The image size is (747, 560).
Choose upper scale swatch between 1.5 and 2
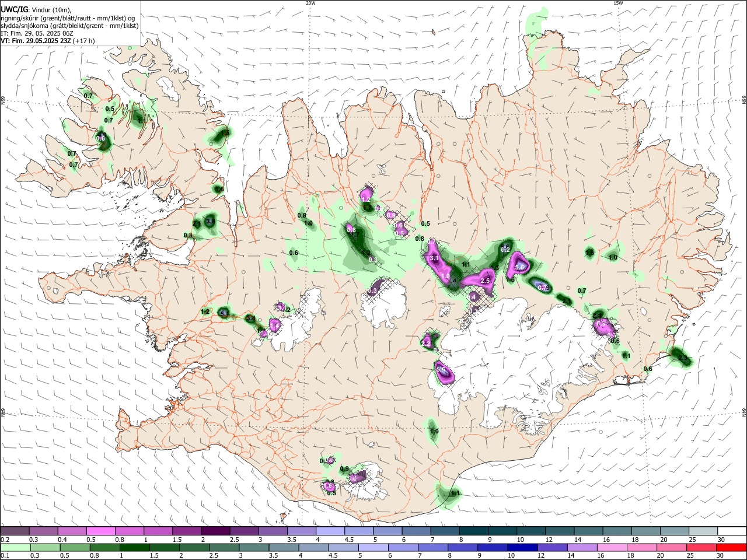click(187, 531)
